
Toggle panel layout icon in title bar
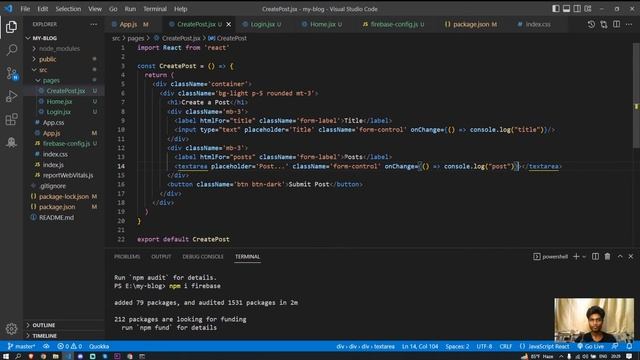coord(566,9)
